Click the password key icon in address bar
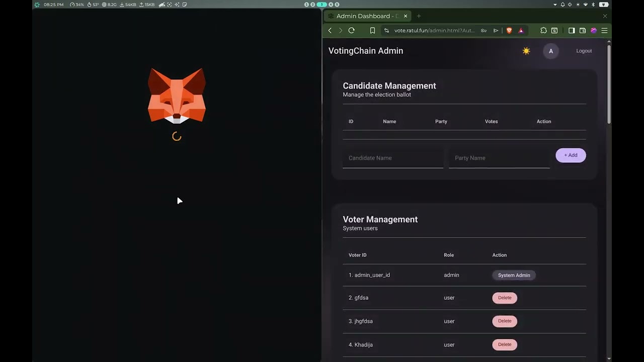644x362 pixels. coord(484,31)
